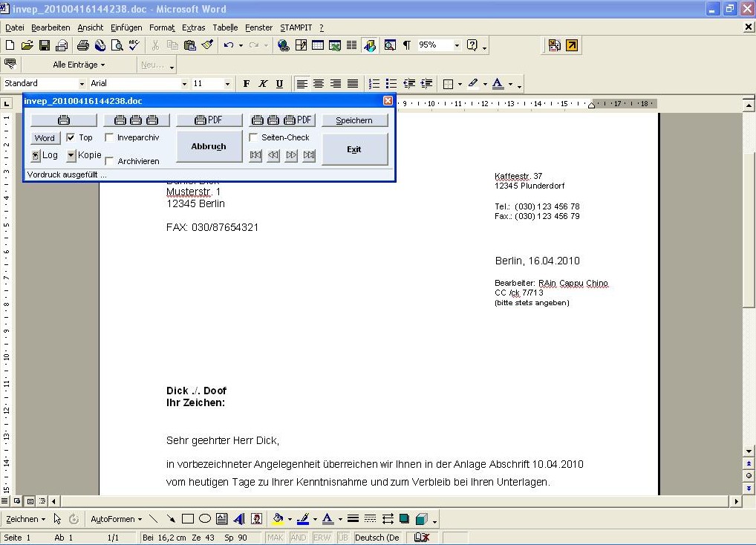Apply justified text alignment
756x545 pixels.
point(353,84)
